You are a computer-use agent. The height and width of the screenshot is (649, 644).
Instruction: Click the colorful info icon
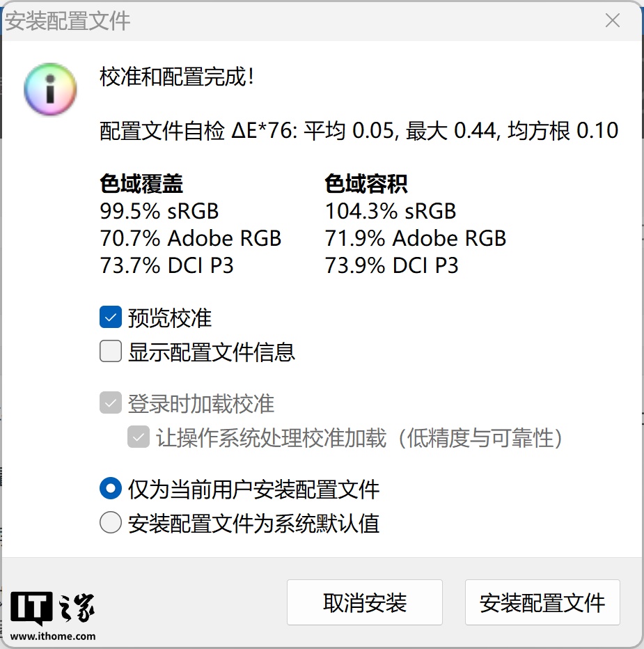point(50,89)
